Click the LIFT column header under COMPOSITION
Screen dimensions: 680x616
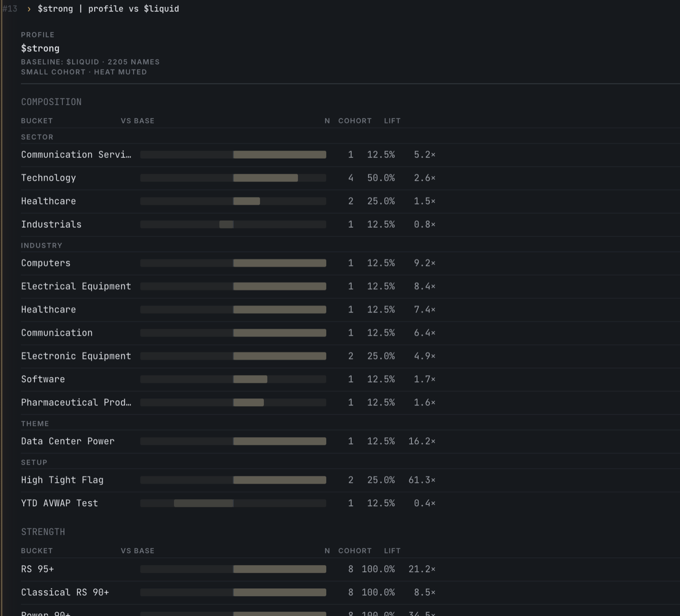click(392, 120)
